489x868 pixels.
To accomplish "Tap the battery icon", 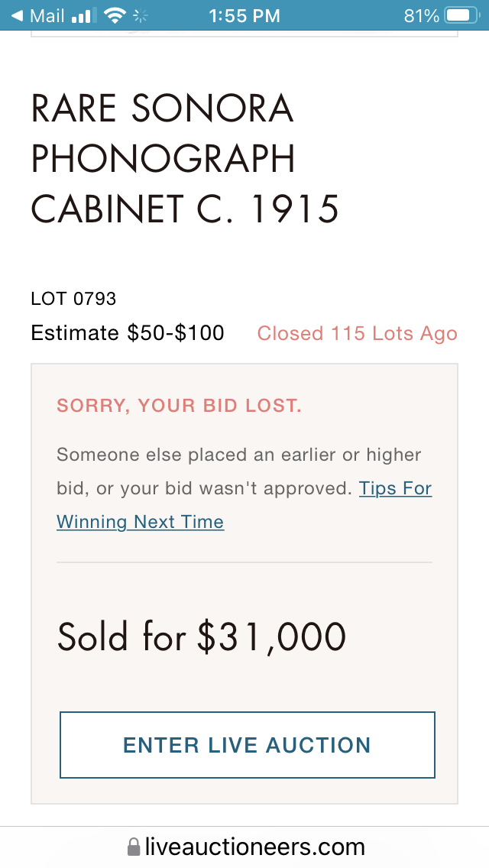I will pyautogui.click(x=461, y=15).
